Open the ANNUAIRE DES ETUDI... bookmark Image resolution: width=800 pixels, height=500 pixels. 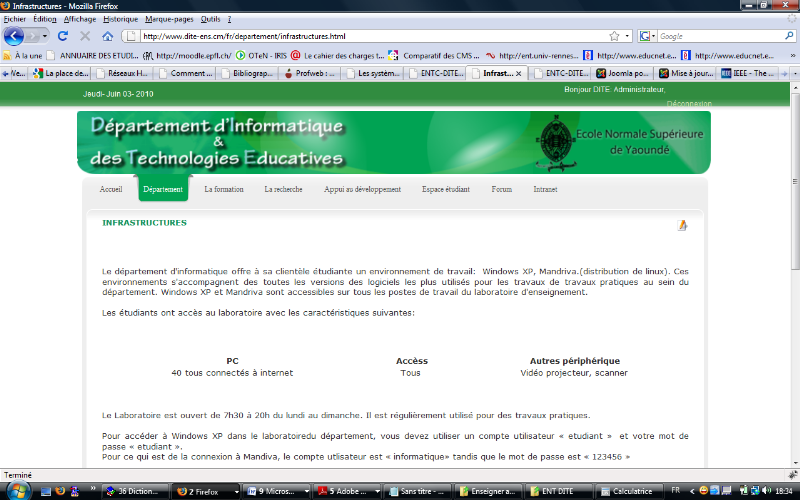[92, 55]
